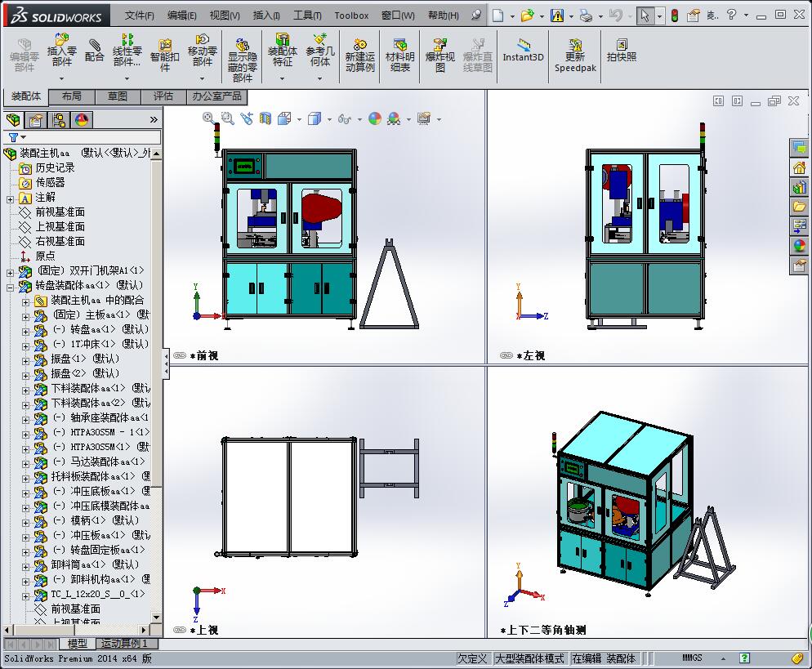Viewport: 812px width, 669px height.
Task: Open the ConfigurationManager tab icon
Action: (x=59, y=120)
